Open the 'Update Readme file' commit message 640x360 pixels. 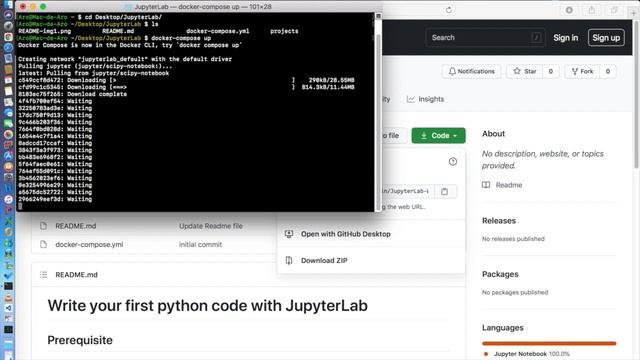click(211, 226)
